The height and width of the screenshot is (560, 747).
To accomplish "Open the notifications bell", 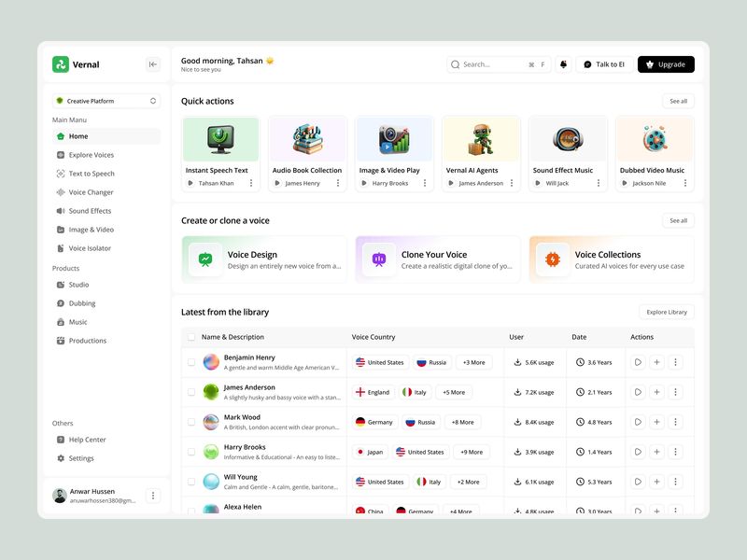I will [x=563, y=64].
